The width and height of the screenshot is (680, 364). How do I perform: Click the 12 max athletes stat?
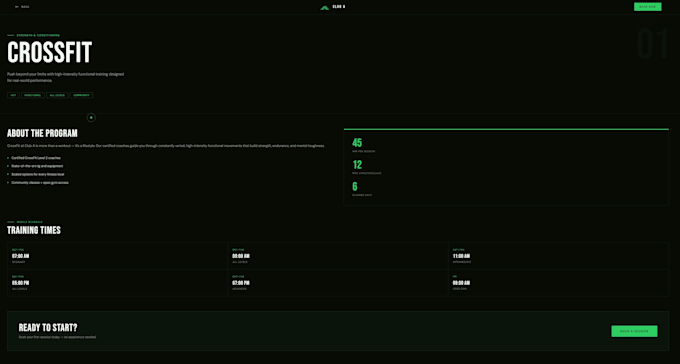pyautogui.click(x=366, y=167)
